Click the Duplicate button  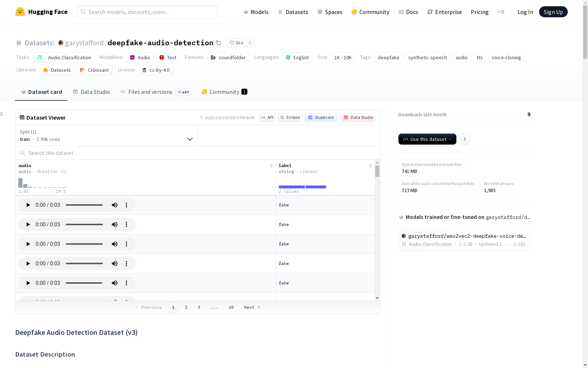coord(321,117)
